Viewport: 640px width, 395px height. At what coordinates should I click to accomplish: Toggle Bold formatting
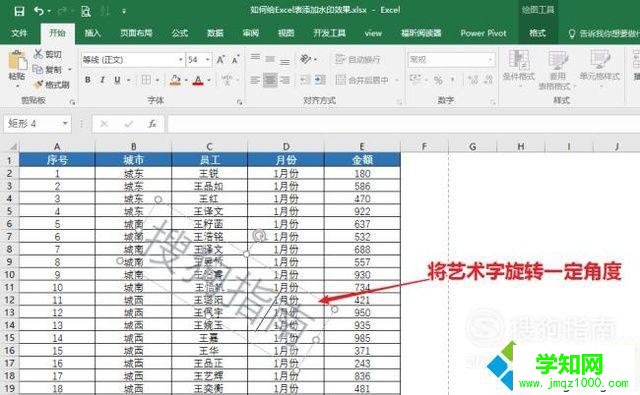tap(87, 80)
